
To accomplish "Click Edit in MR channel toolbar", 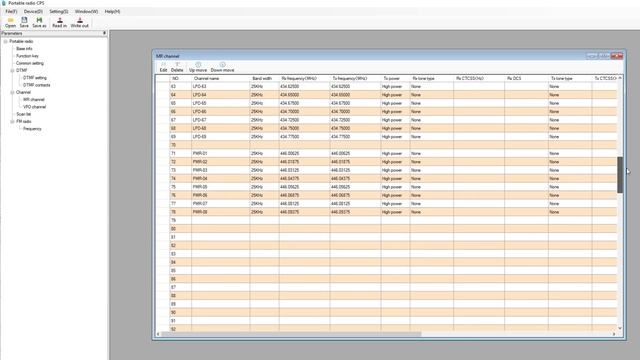I will 163,67.
